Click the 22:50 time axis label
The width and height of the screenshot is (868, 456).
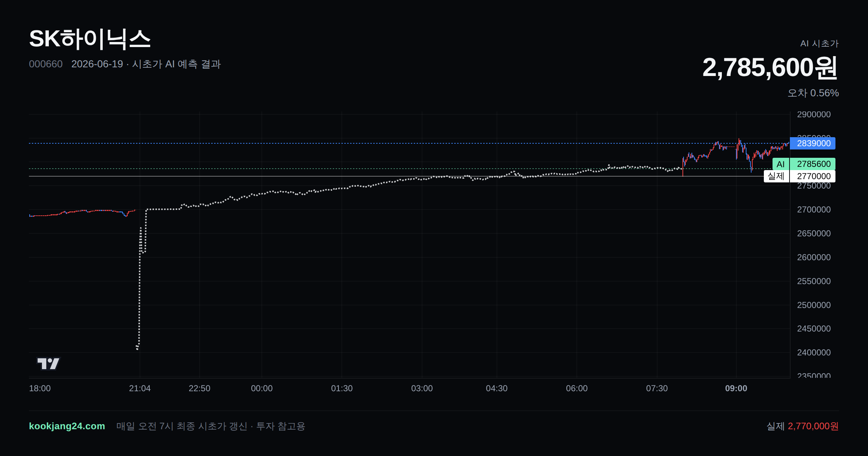[200, 388]
